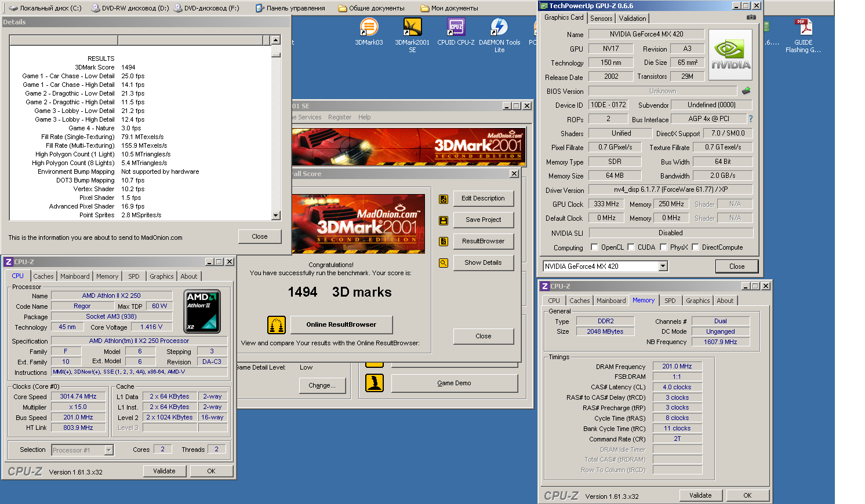The width and height of the screenshot is (865, 504).
Task: Close the Details results window
Action: point(259,237)
